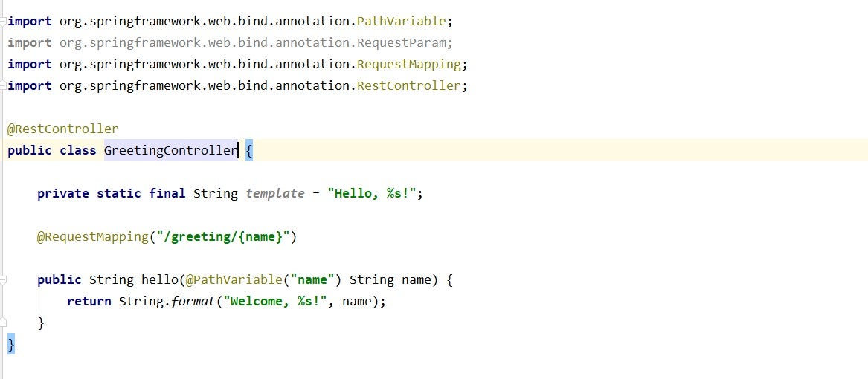The width and height of the screenshot is (868, 379).
Task: Click PathVariable in the first import line
Action: click(401, 22)
